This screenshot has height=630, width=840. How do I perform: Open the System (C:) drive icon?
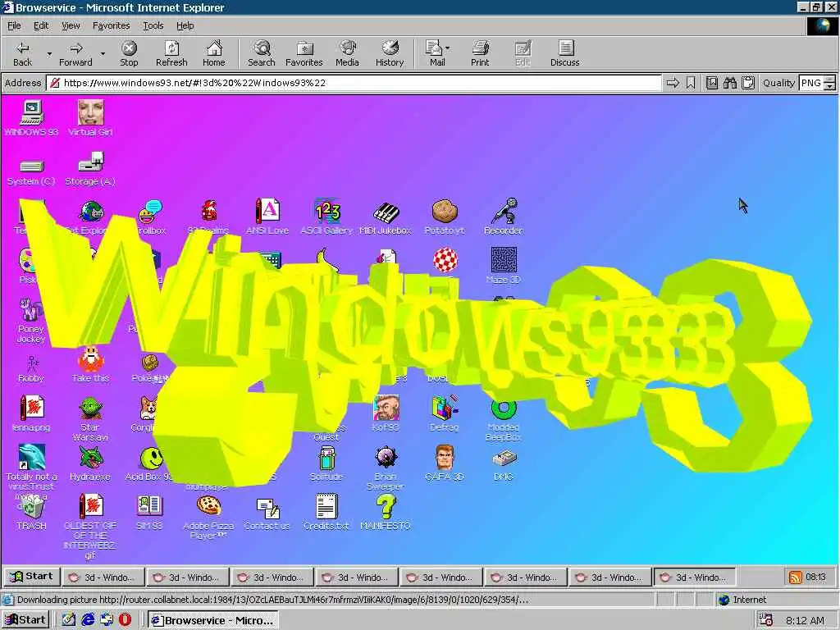31,171
